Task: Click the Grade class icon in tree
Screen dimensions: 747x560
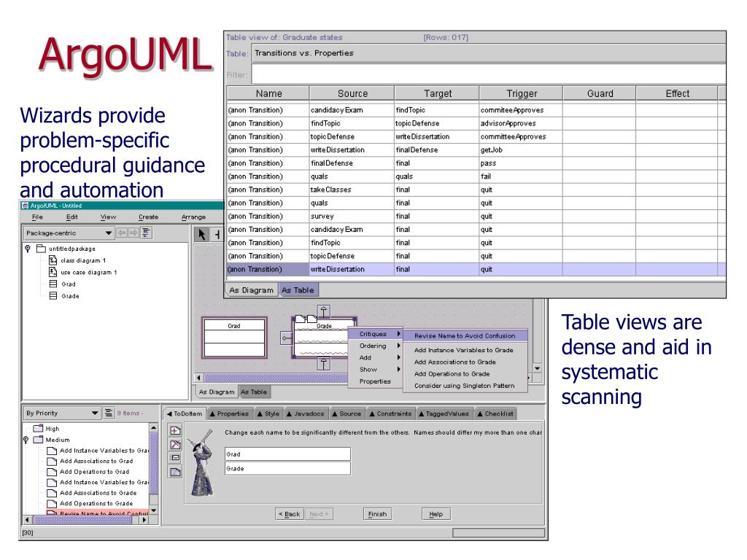Action: (x=53, y=296)
